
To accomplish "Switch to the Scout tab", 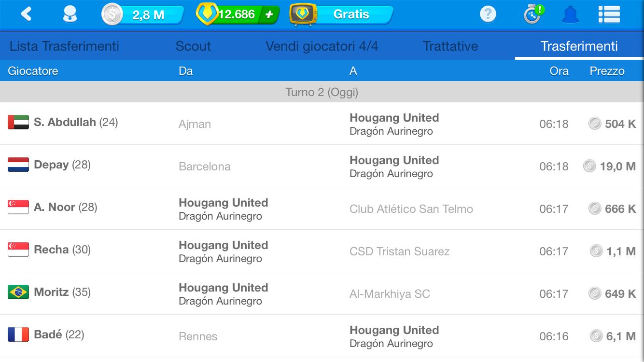I will pos(193,46).
